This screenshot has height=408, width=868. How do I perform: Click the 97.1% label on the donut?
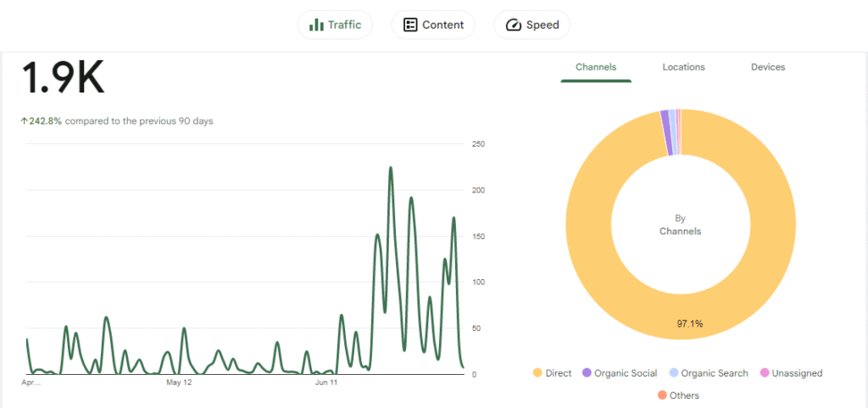pyautogui.click(x=689, y=323)
